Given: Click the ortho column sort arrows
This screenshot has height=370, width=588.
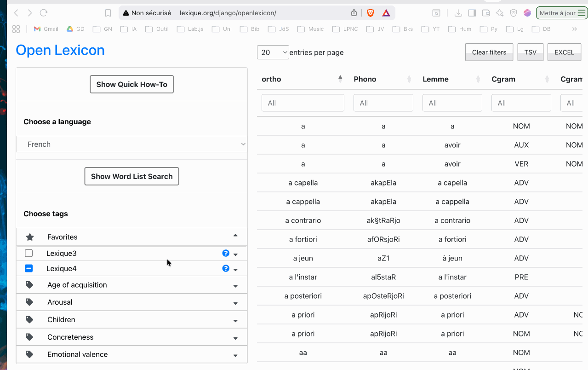Looking at the screenshot, I should point(340,79).
